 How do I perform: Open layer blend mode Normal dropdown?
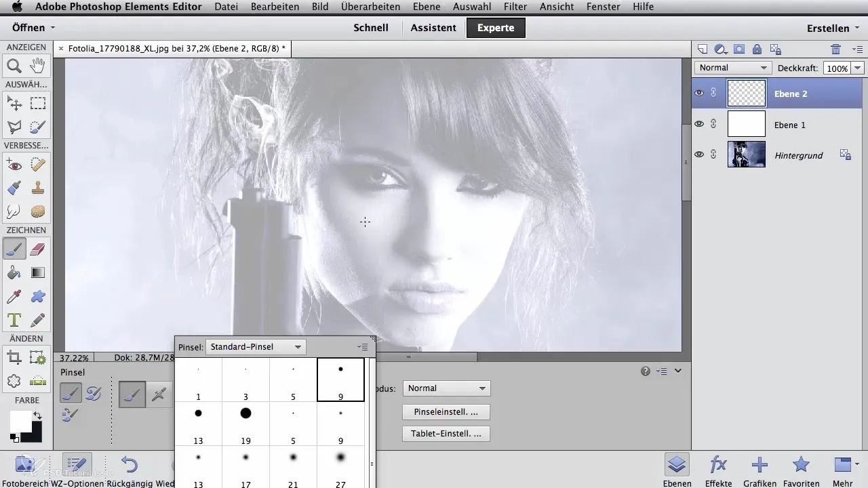coord(733,68)
